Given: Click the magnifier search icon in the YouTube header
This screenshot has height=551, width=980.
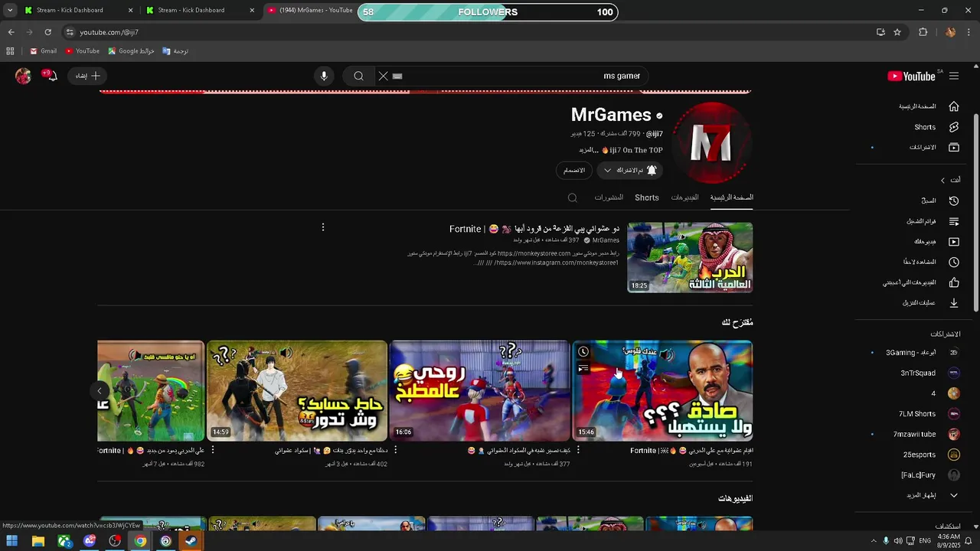Looking at the screenshot, I should (x=358, y=76).
